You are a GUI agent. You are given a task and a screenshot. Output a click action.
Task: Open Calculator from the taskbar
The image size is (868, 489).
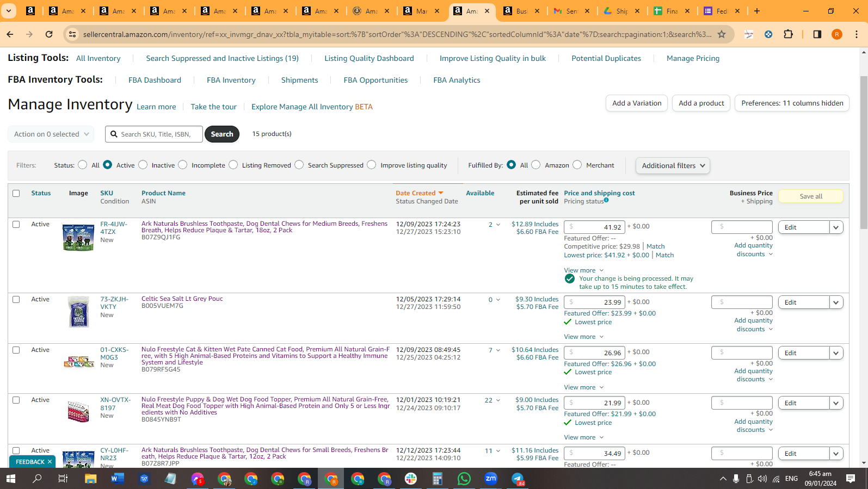[437, 479]
